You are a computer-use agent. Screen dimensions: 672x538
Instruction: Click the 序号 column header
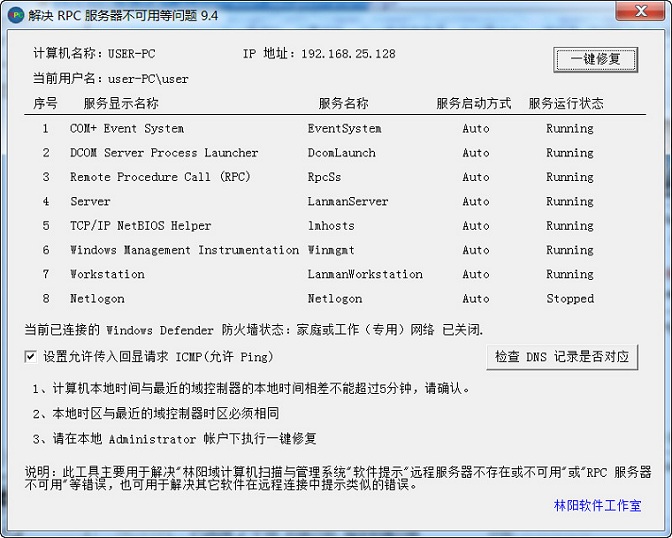click(x=45, y=103)
